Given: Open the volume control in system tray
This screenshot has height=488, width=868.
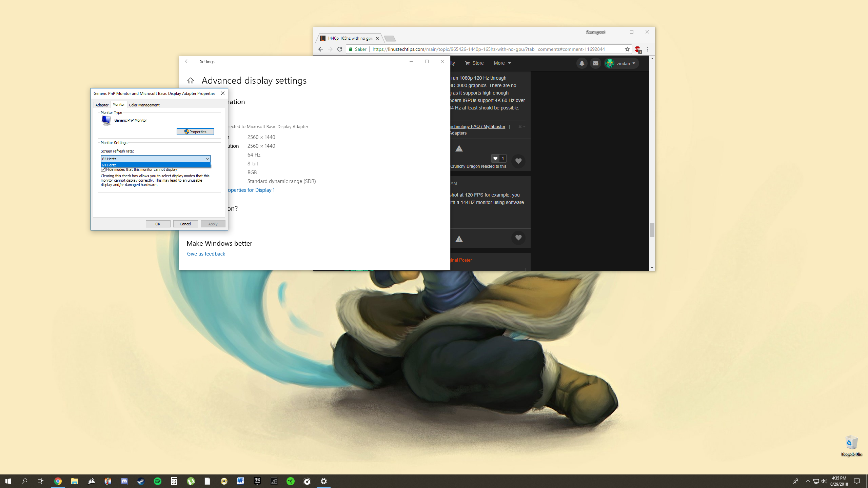Looking at the screenshot, I should pyautogui.click(x=824, y=481).
